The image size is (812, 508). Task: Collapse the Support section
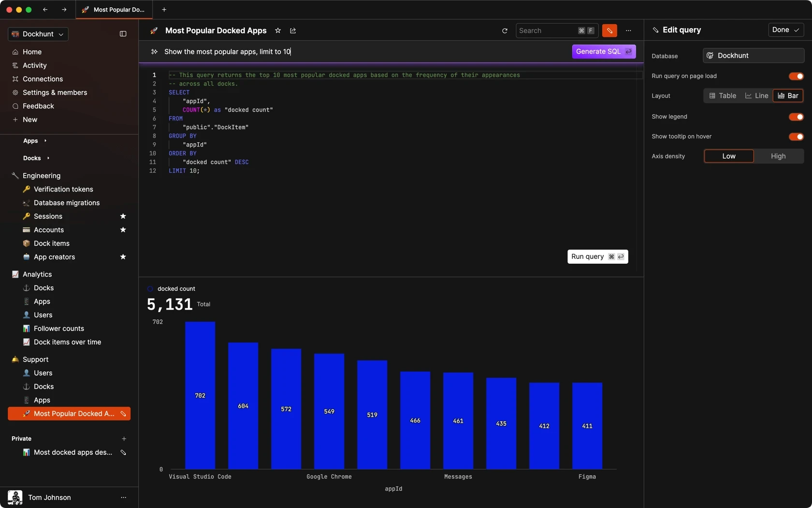tap(35, 359)
